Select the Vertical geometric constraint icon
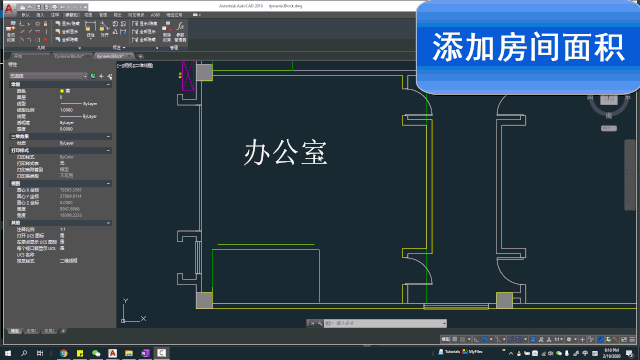The width and height of the screenshot is (640, 360). [x=45, y=32]
